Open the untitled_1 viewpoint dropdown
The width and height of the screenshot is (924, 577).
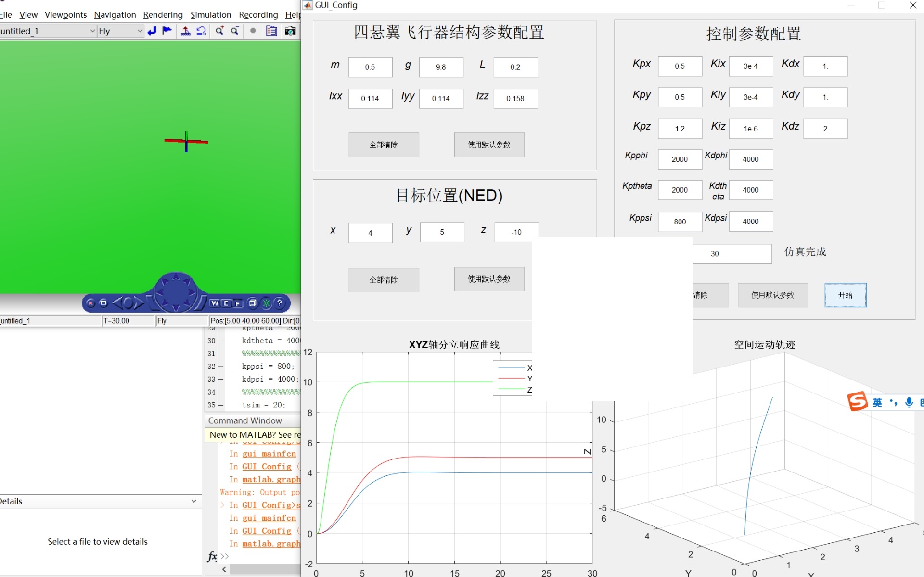[x=92, y=31]
